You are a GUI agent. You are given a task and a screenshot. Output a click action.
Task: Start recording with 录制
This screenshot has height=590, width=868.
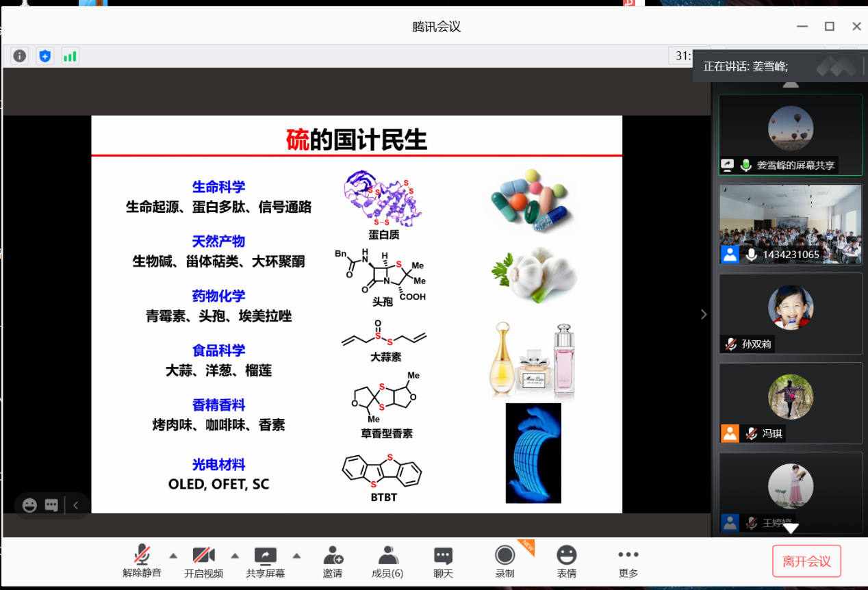click(505, 561)
